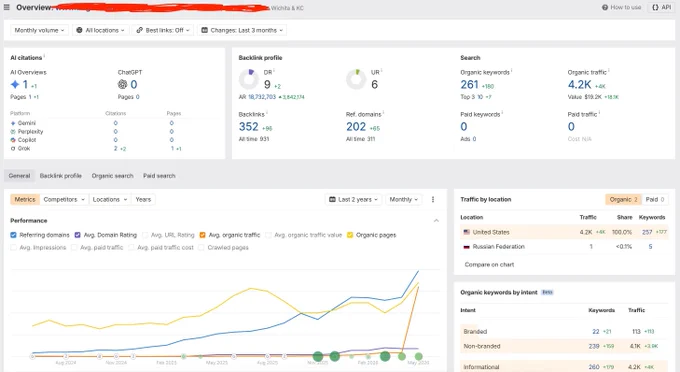Open the Locations dropdown
The height and width of the screenshot is (372, 680).
[110, 199]
